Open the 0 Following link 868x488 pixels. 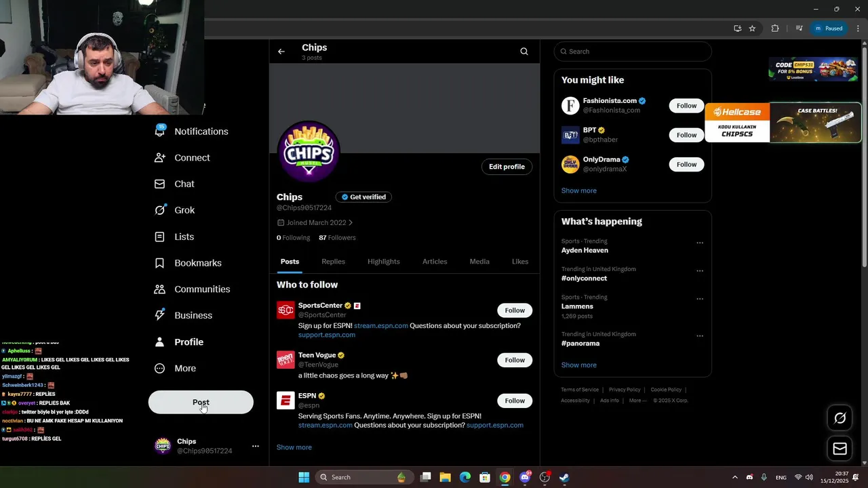293,238
